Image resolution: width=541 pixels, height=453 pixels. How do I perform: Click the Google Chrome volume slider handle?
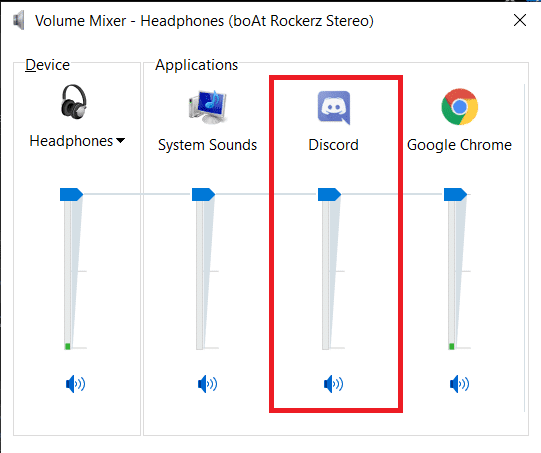click(x=455, y=194)
